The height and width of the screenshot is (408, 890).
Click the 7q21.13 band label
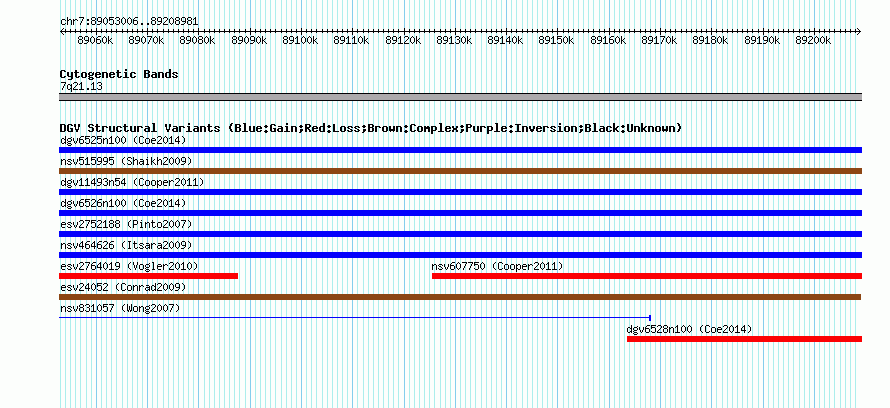81,86
